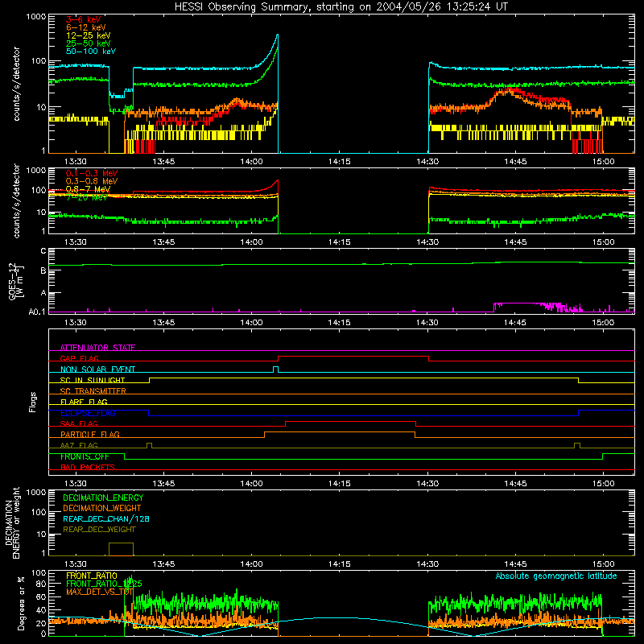Pick the 50-100 keV legend label
644x644 pixels.
pos(91,52)
